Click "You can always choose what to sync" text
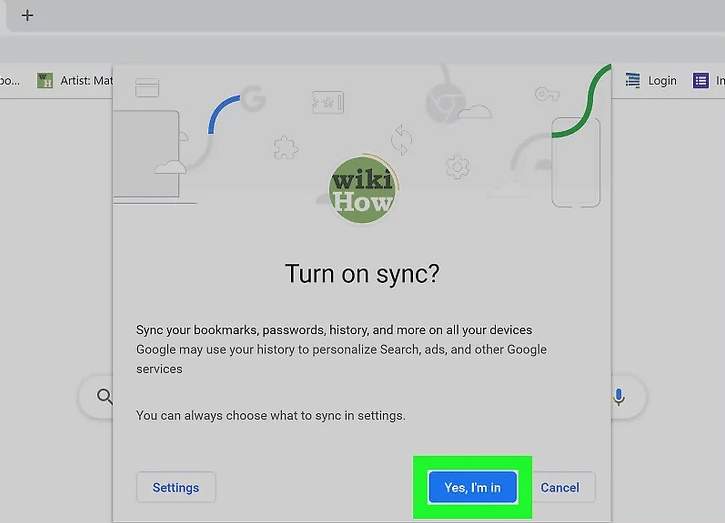Viewport: 725px width, 523px height. click(x=270, y=415)
